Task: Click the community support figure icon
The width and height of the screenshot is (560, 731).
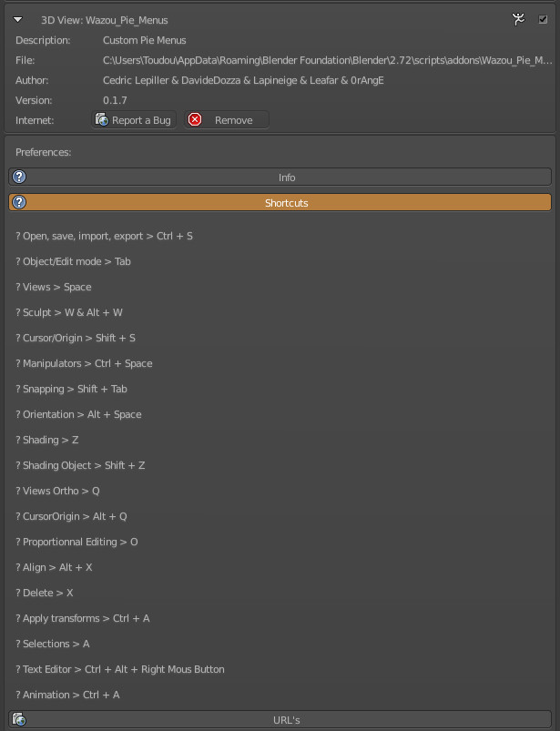Action: 518,19
